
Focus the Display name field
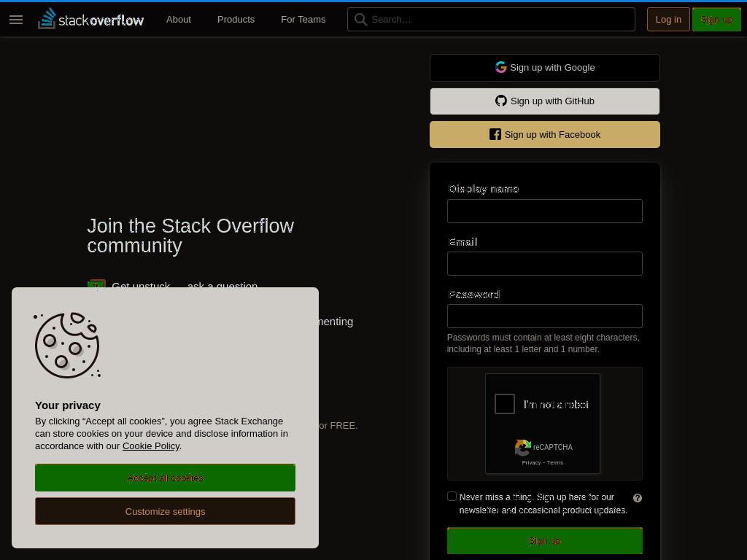tap(544, 211)
